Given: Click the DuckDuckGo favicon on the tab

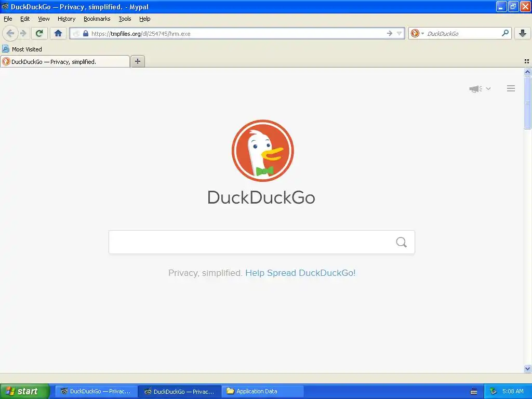Looking at the screenshot, I should (6, 61).
